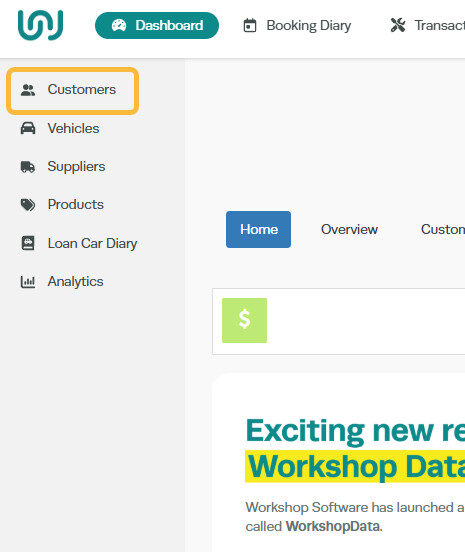Click the Products tag icon
Viewport: 465px width, 552px height.
tap(28, 205)
